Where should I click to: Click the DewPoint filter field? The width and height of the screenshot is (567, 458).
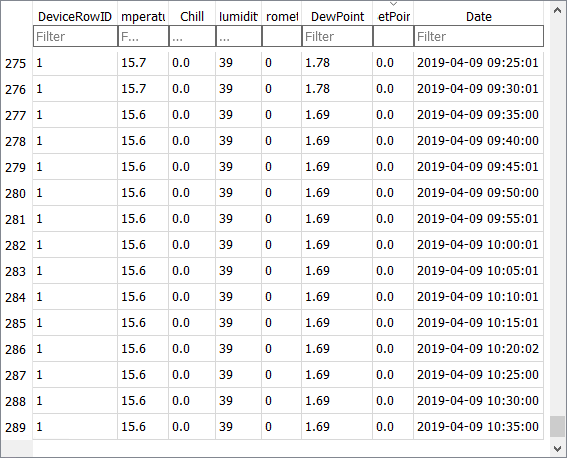click(337, 36)
